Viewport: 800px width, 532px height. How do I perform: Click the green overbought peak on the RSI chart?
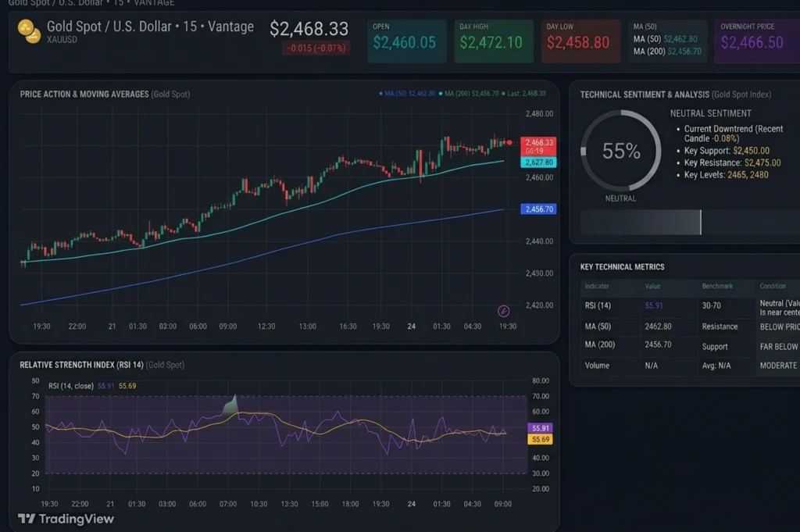(x=230, y=405)
